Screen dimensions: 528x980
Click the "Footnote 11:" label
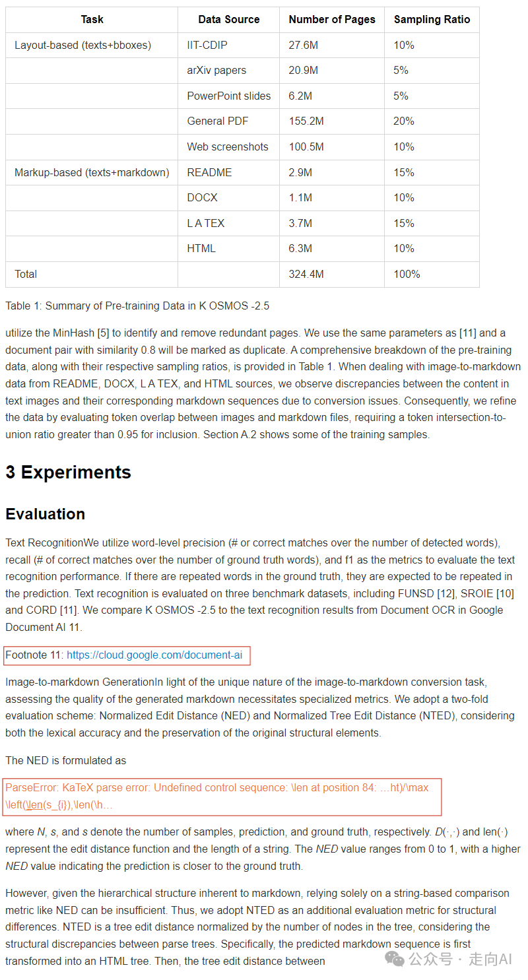tap(34, 655)
